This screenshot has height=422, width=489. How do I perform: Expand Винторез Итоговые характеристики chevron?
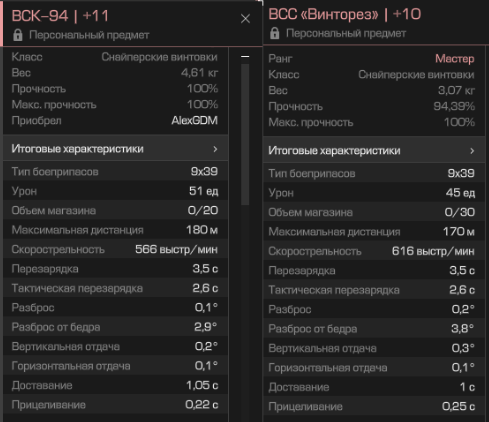point(472,151)
